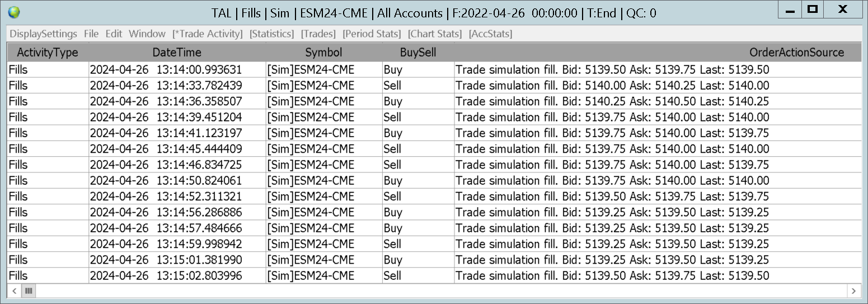
Task: Sort by the DateTime column header
Action: 177,53
